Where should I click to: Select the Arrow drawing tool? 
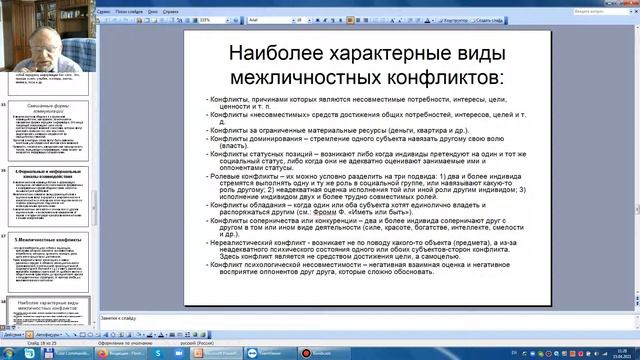[75, 335]
